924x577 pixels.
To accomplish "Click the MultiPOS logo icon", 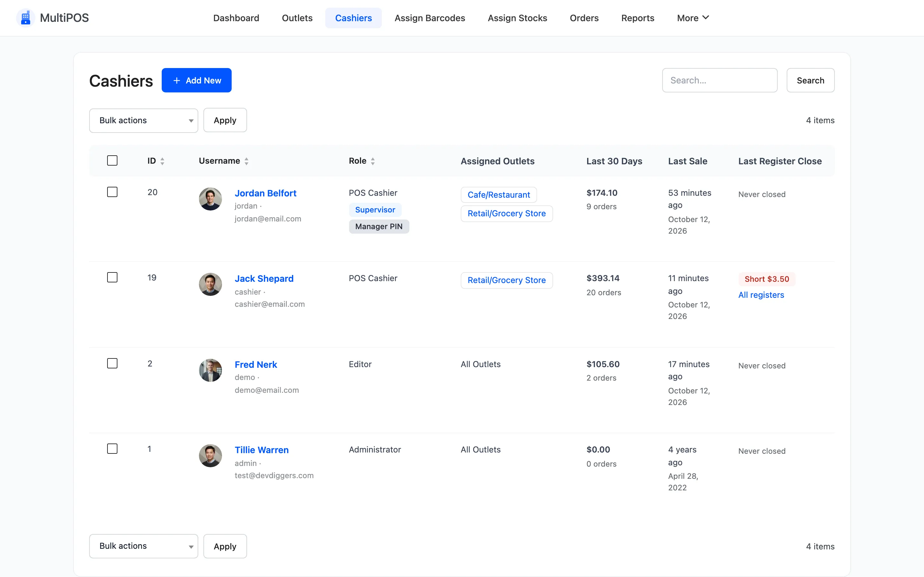I will [x=26, y=18].
